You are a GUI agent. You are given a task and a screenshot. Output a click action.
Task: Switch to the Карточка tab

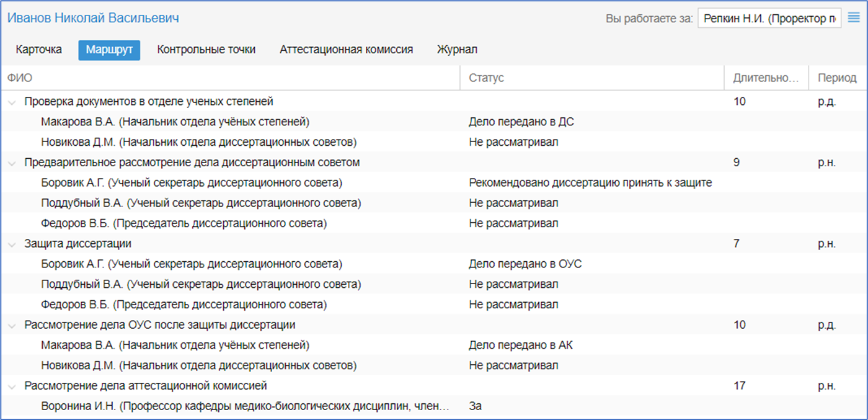[39, 50]
